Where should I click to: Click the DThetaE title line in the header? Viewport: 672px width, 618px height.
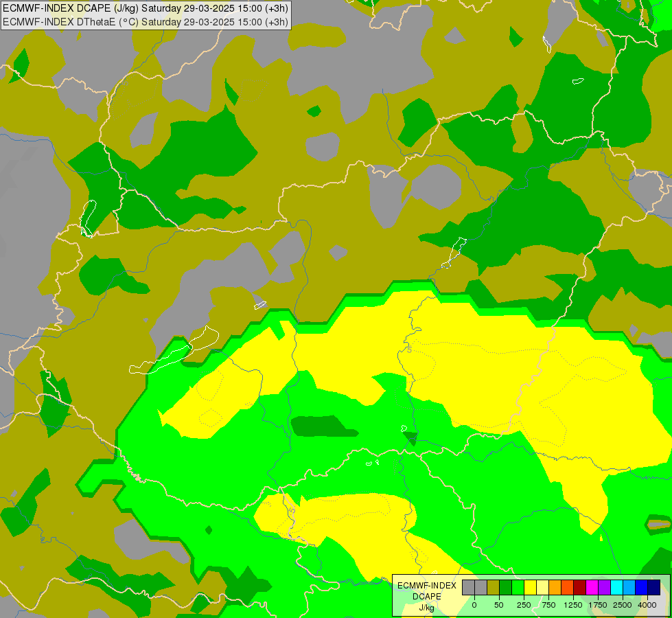pyautogui.click(x=146, y=22)
